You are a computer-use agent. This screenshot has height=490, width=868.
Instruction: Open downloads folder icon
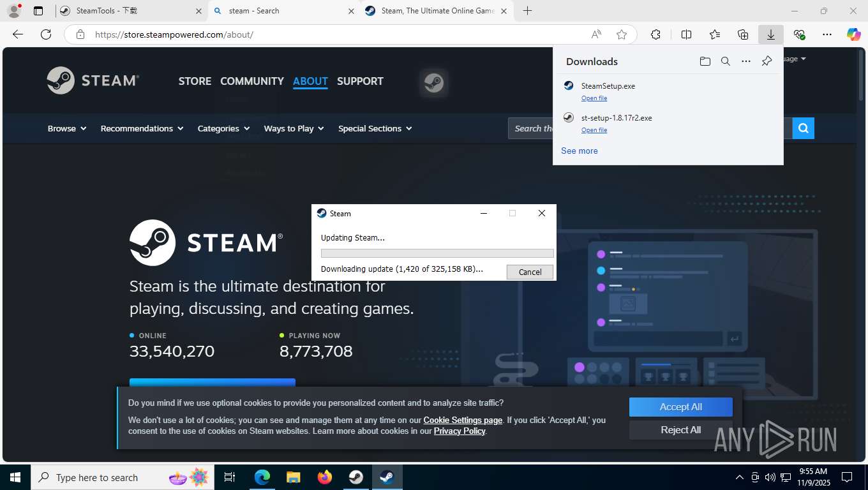click(705, 61)
